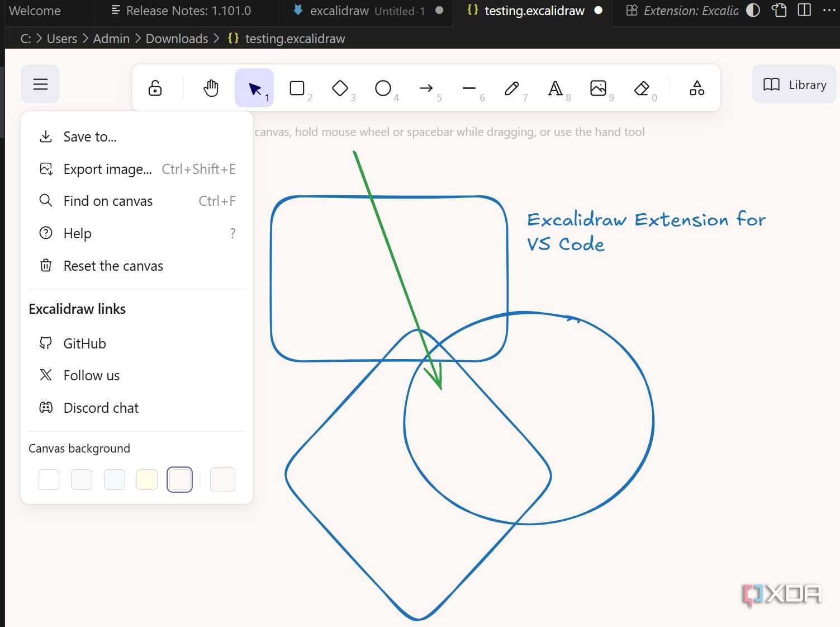Toggle the Excalidraw hamburger main menu
This screenshot has height=627, width=840.
pyautogui.click(x=40, y=84)
